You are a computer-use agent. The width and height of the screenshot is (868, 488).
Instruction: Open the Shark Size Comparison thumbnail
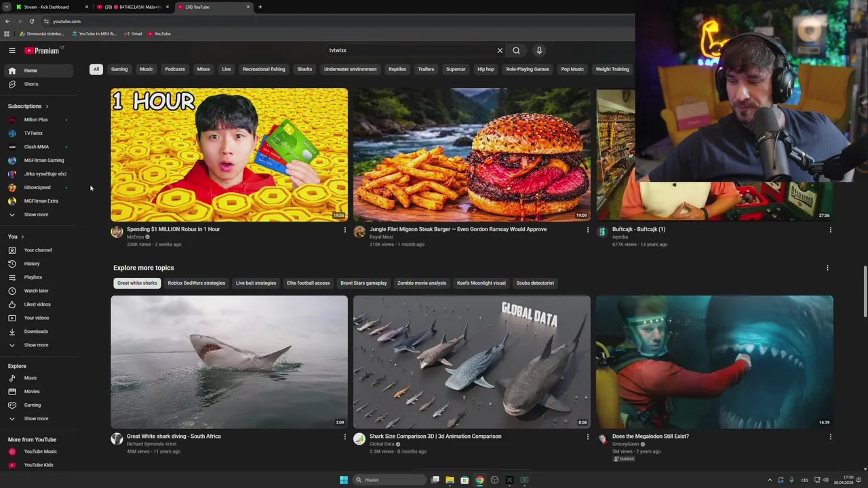coord(472,362)
